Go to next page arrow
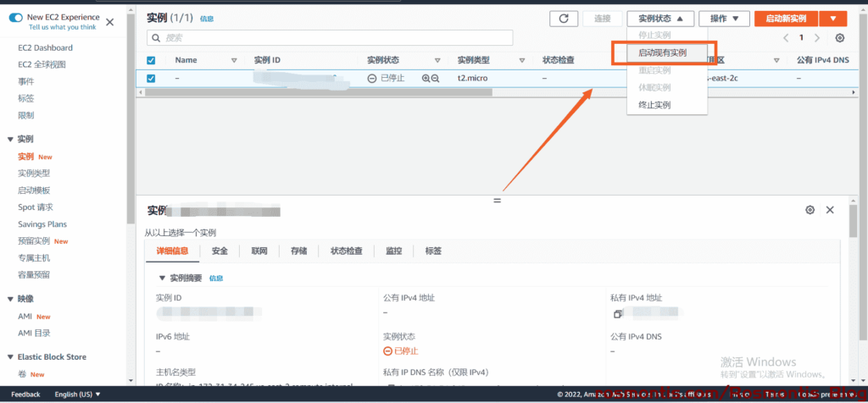This screenshot has height=403, width=868. (817, 37)
